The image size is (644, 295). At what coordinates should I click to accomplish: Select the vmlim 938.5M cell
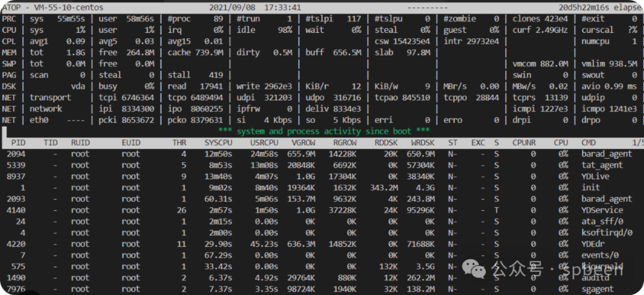[609, 64]
